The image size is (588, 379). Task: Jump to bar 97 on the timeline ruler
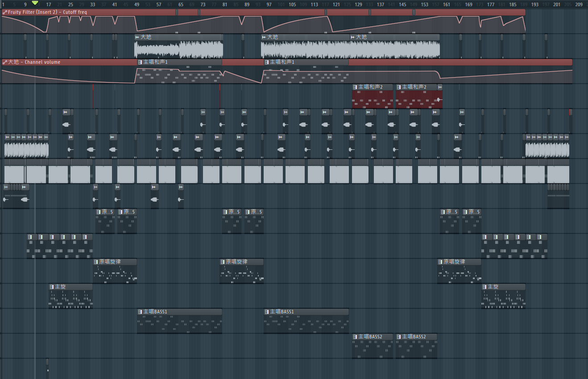[x=269, y=4]
